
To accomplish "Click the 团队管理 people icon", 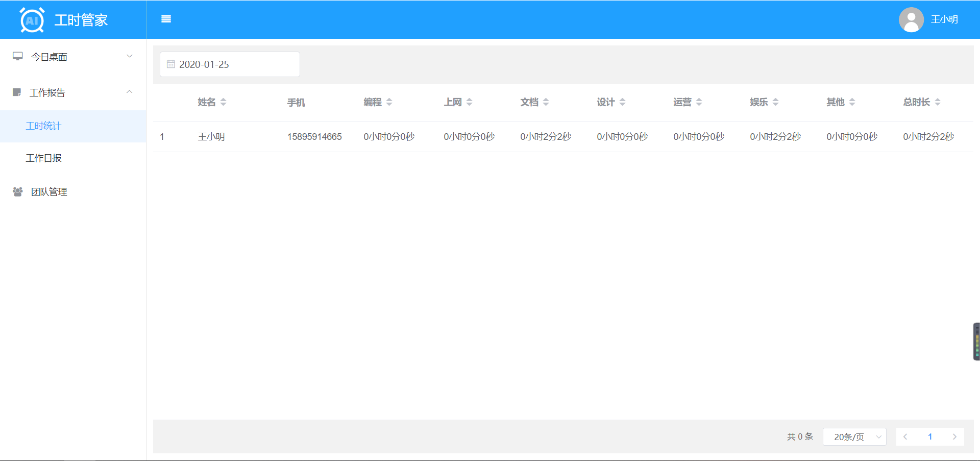I will point(18,192).
